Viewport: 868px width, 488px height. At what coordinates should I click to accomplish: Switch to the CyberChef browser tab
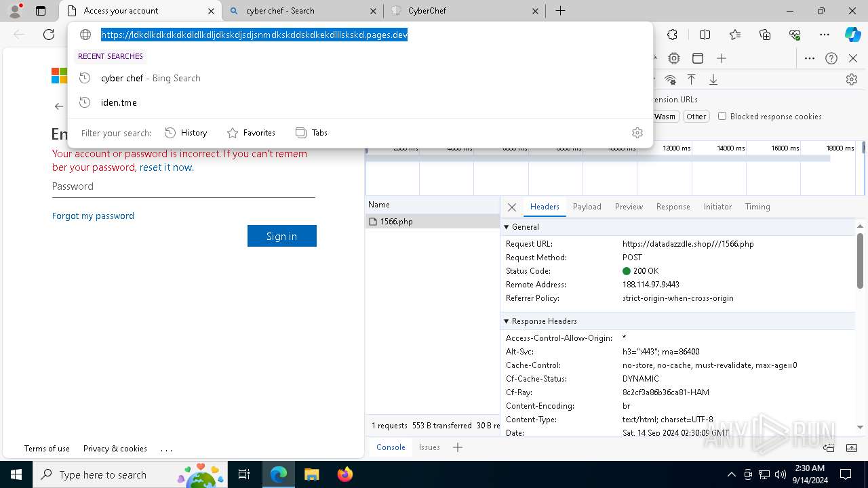[465, 11]
